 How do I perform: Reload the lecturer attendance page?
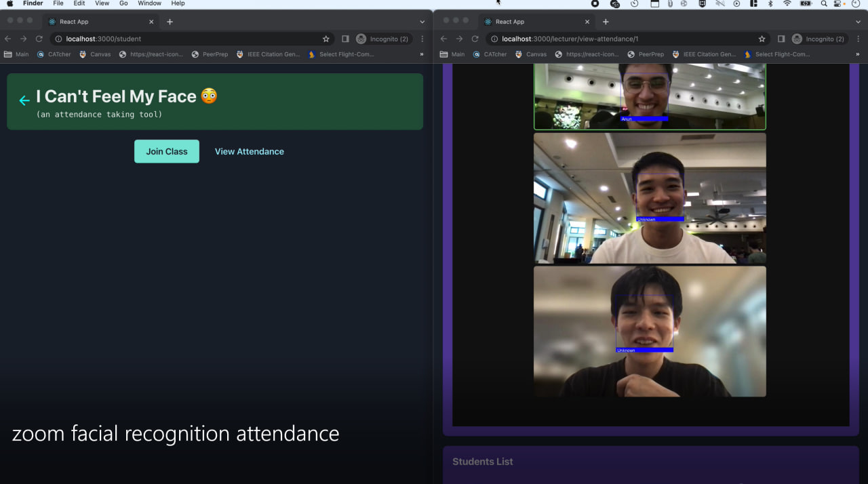pos(475,39)
